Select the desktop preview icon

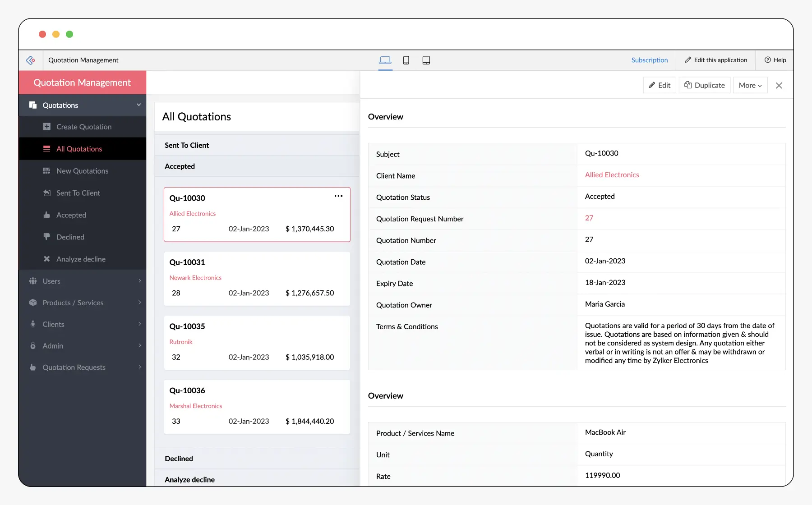(385, 60)
